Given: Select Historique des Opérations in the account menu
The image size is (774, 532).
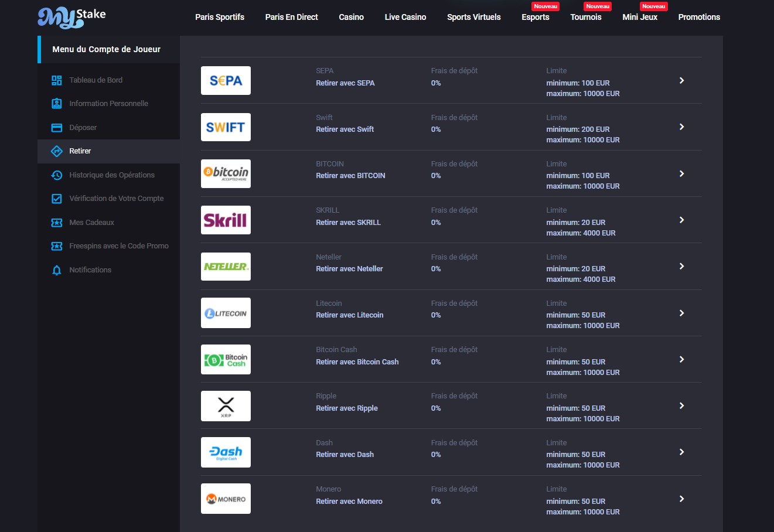Looking at the screenshot, I should tap(109, 175).
